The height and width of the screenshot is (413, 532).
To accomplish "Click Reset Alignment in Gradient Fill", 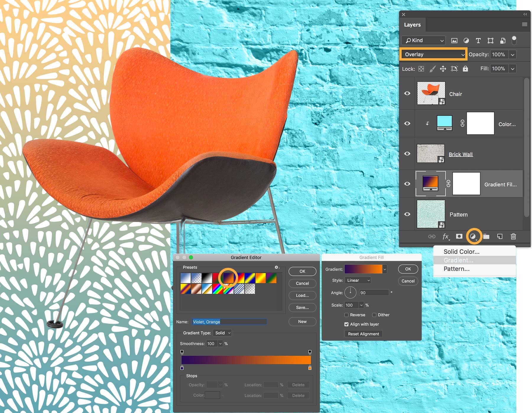I will pyautogui.click(x=363, y=334).
